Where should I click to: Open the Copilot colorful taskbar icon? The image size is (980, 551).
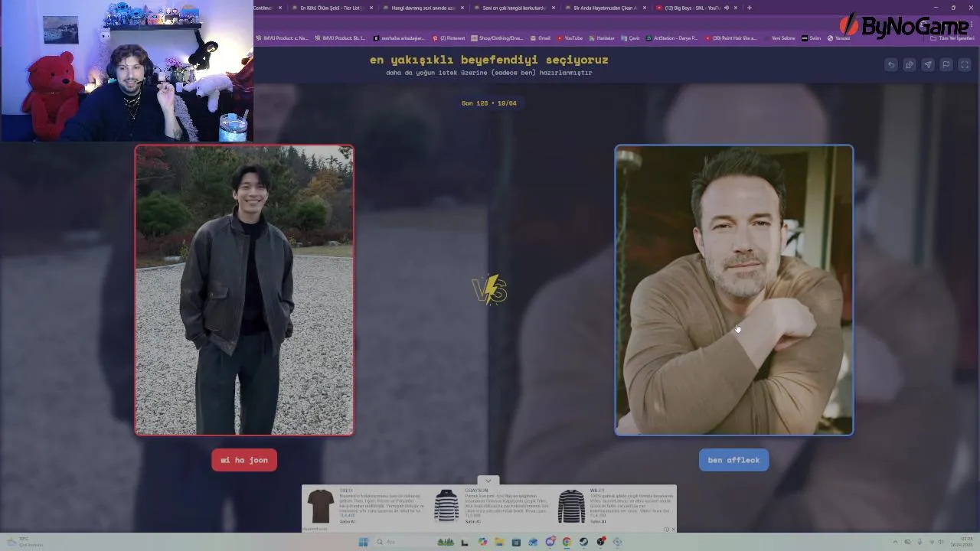point(482,542)
